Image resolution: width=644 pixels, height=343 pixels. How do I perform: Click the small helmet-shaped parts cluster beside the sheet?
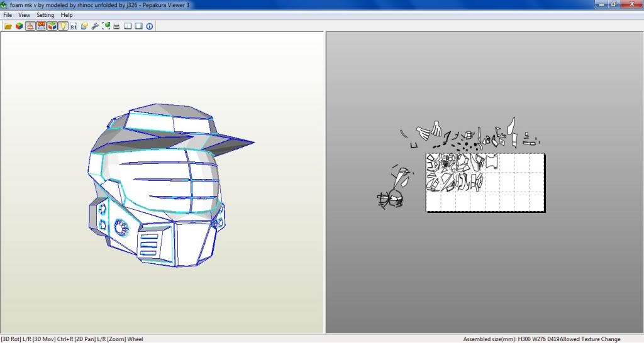click(390, 200)
